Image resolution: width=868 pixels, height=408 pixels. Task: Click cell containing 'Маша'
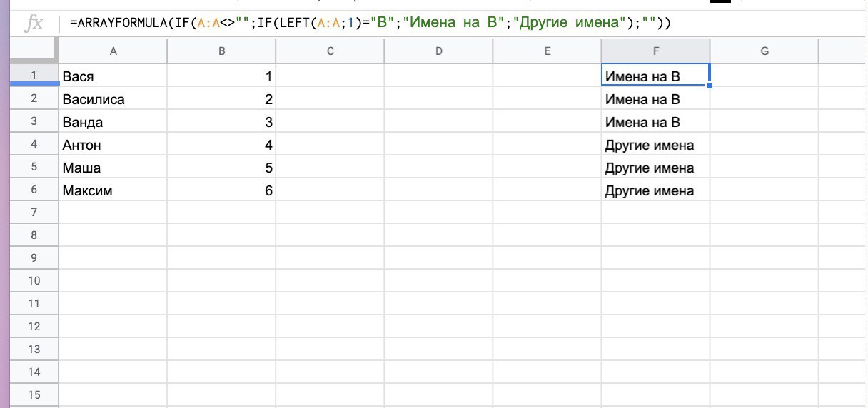113,167
